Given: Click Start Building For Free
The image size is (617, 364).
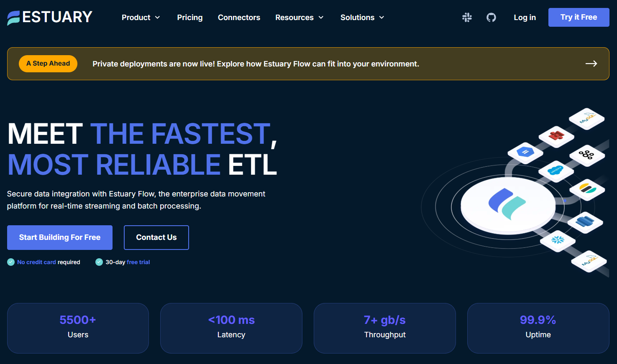Looking at the screenshot, I should point(60,237).
